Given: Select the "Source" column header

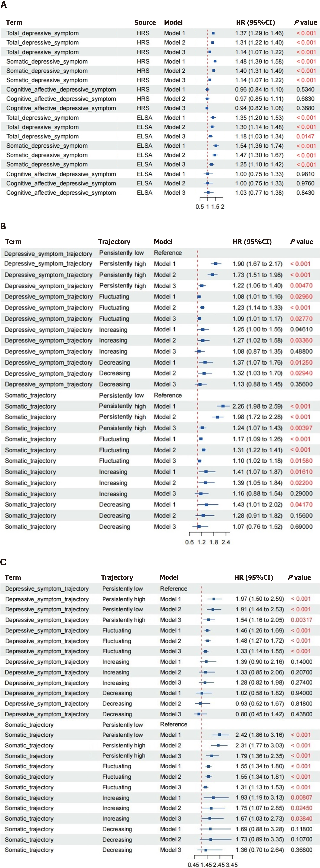Looking at the screenshot, I should [x=145, y=23].
